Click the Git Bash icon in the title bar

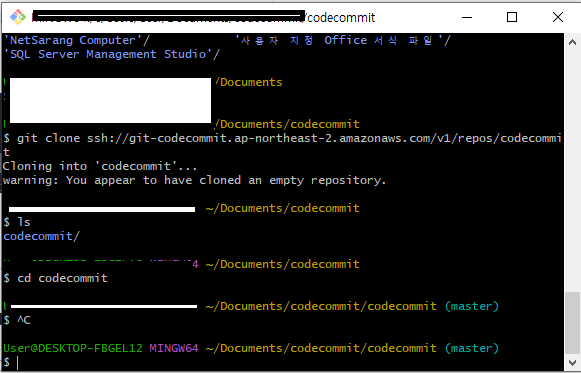(17, 17)
